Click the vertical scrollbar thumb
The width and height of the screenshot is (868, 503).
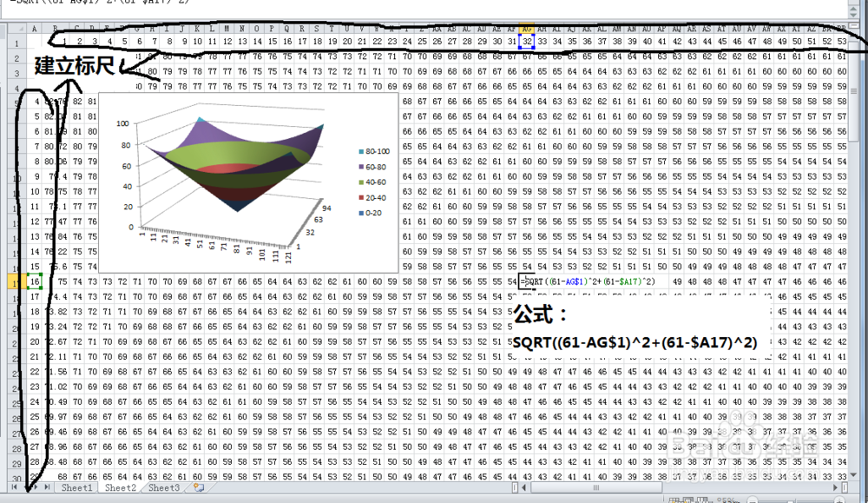tap(853, 91)
